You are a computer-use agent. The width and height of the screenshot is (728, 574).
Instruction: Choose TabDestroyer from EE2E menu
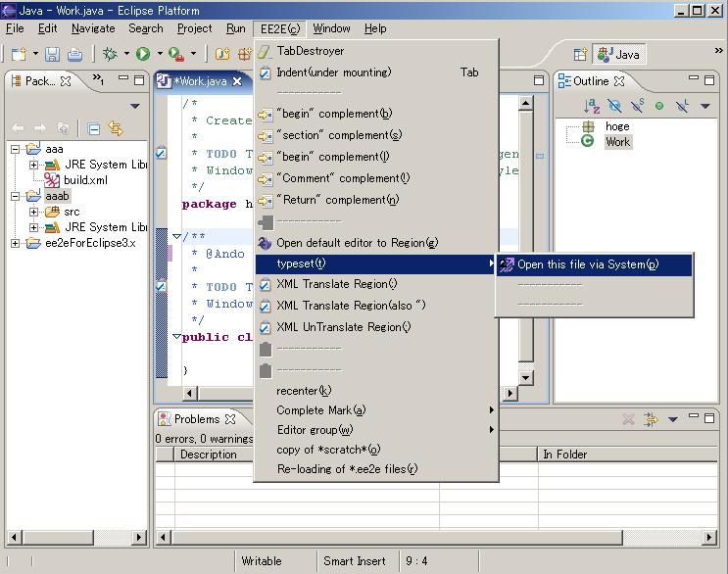[x=376, y=51]
